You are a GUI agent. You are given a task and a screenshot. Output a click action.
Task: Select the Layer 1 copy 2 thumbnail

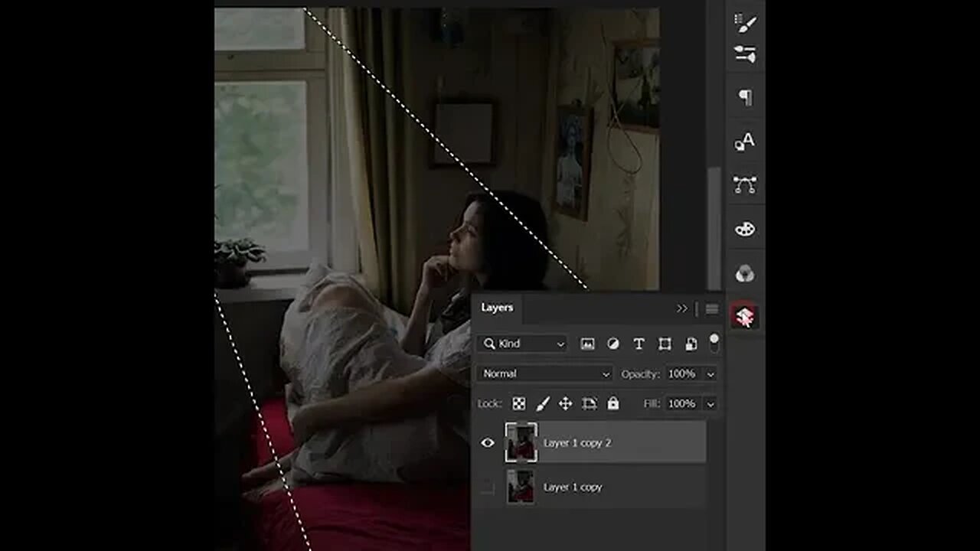click(x=521, y=442)
